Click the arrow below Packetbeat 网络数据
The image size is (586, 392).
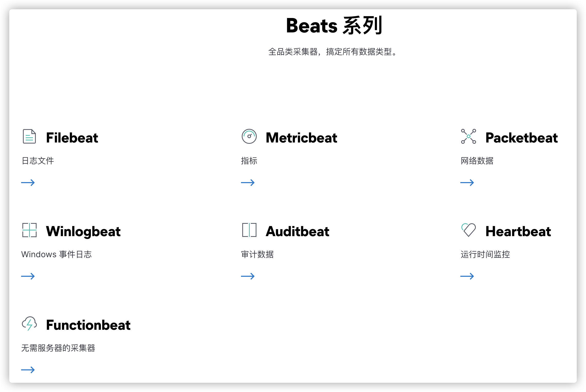point(467,183)
